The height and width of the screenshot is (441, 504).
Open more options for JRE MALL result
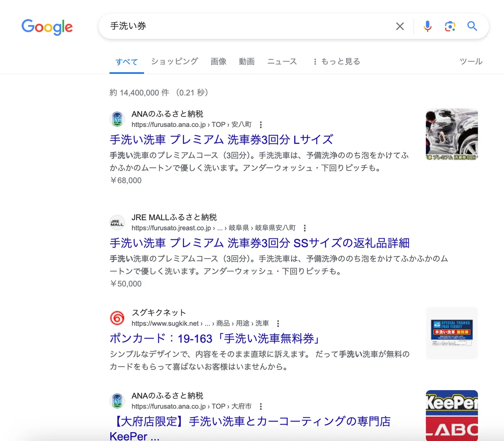[305, 228]
